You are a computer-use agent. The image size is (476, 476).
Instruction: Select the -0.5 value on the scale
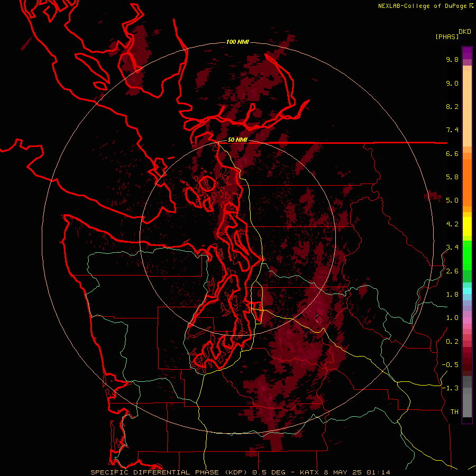pyautogui.click(x=450, y=365)
